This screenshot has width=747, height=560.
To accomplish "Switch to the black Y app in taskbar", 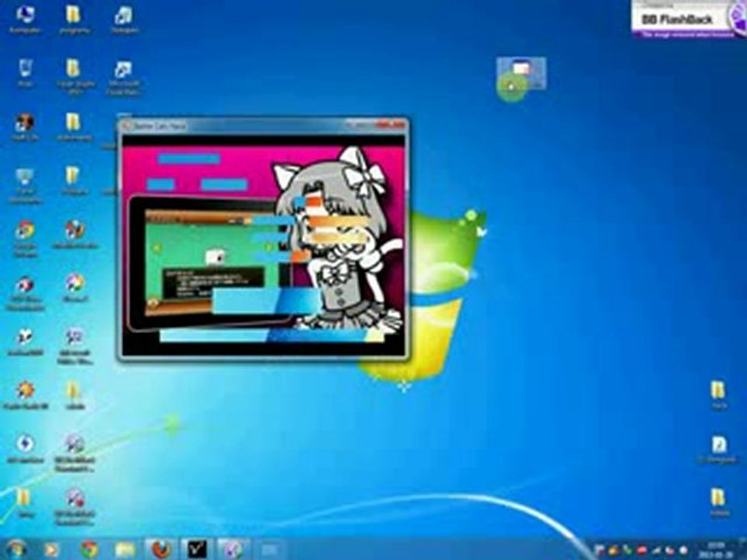I will click(196, 550).
